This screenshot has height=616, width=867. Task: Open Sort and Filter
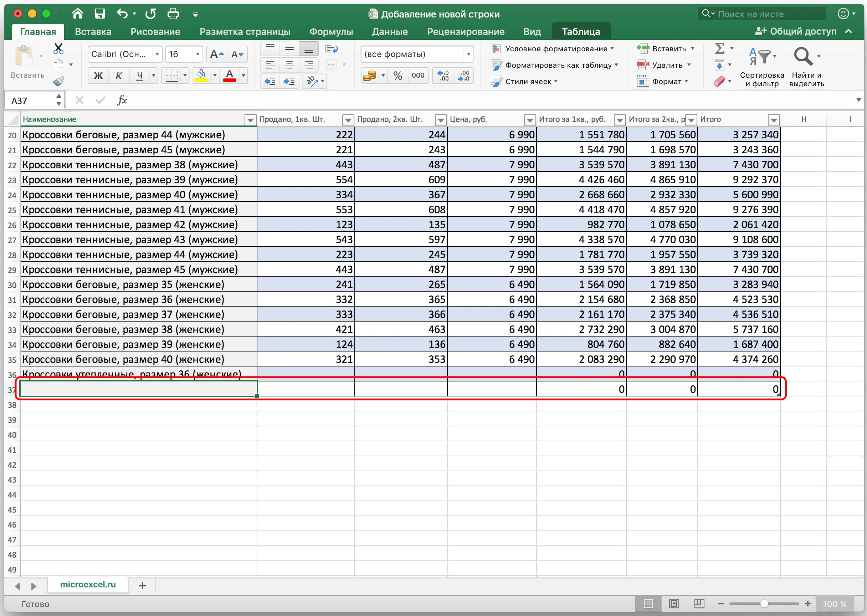762,67
